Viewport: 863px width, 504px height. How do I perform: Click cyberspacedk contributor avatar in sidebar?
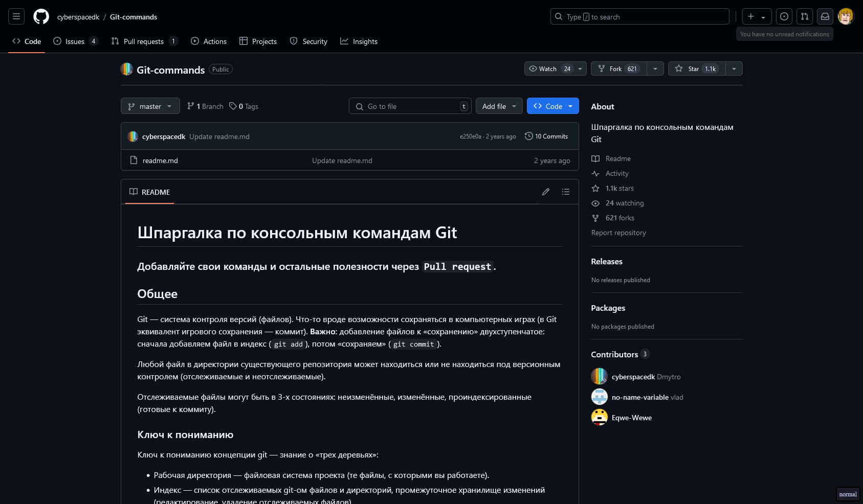coord(600,376)
